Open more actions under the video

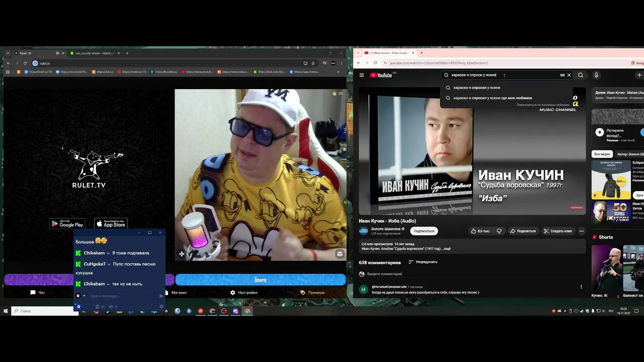coord(581,231)
